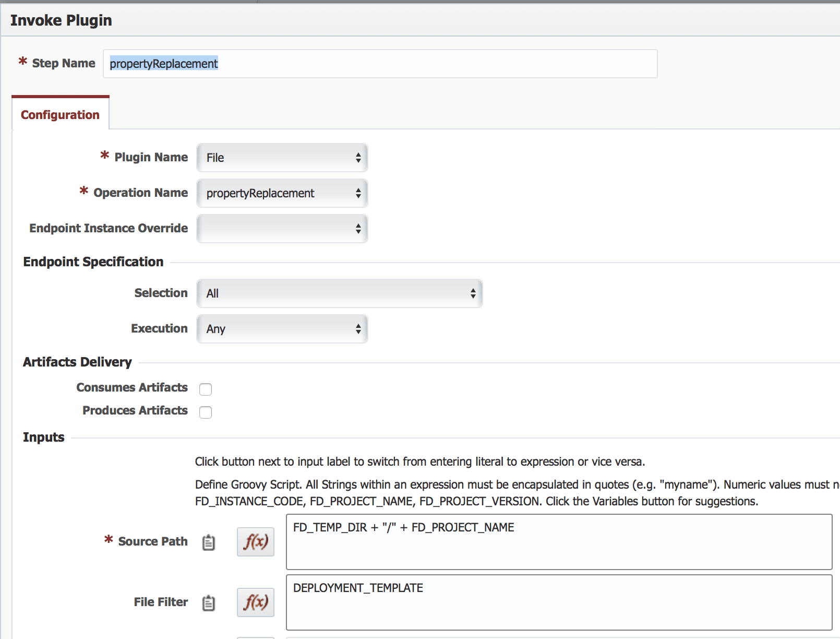Viewport: 840px width, 639px height.
Task: Enable the Consumes Artifacts checkbox
Action: coord(206,389)
